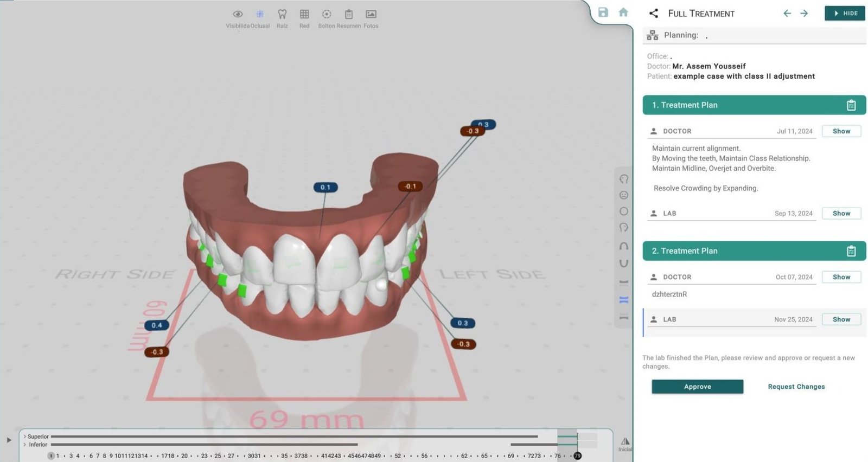This screenshot has height=462, width=868.
Task: Click the Request Changes link
Action: coord(796,387)
